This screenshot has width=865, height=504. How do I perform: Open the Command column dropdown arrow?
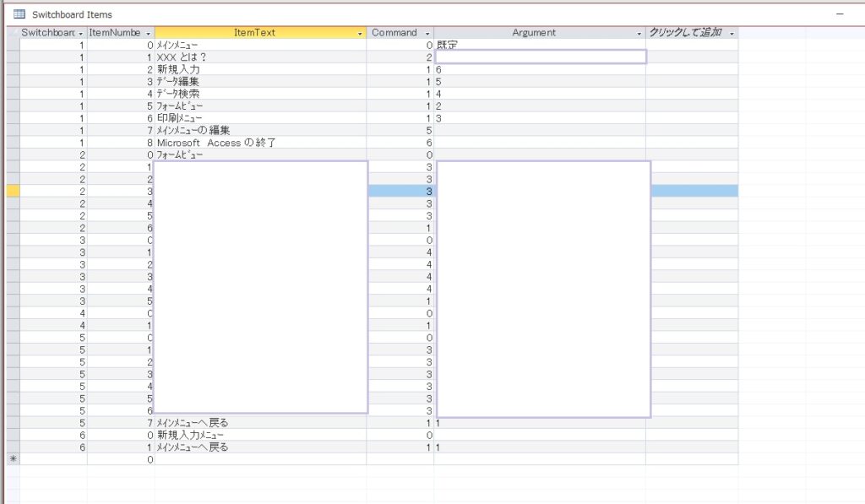click(427, 34)
